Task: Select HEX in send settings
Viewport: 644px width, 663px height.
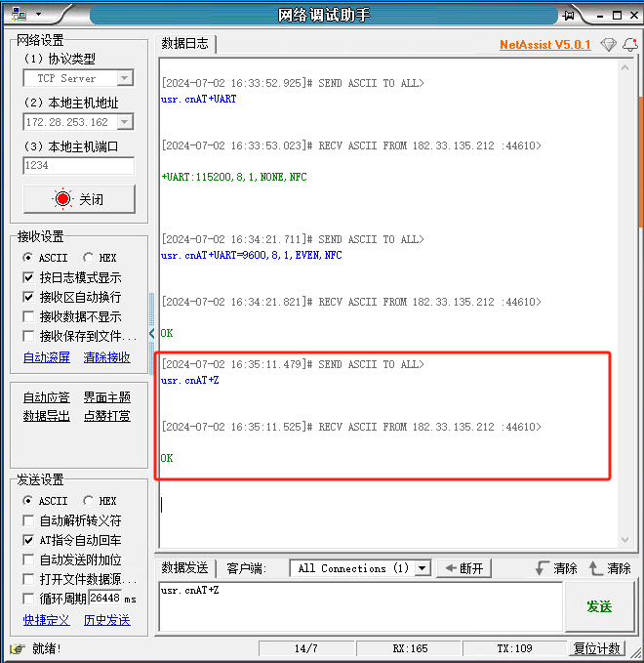Action: point(100,501)
